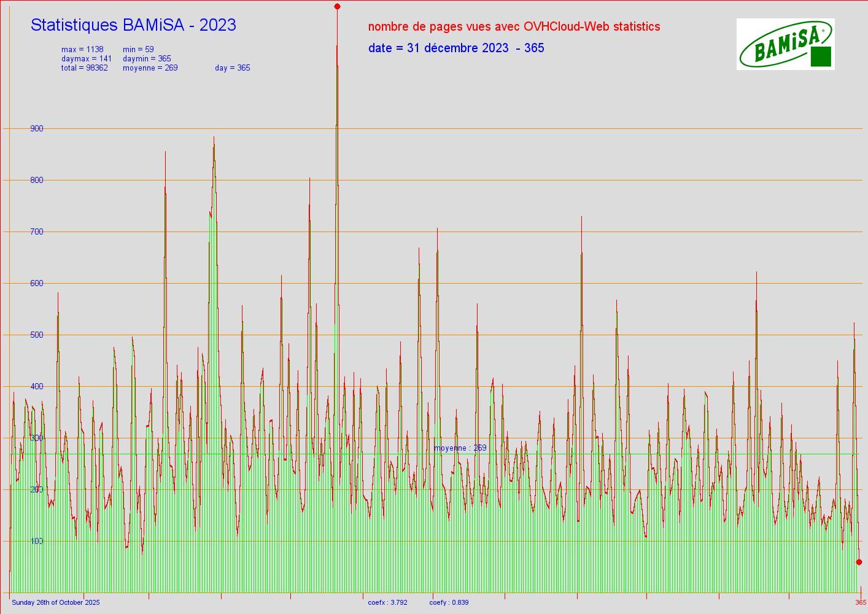Select the 'coefx : 3.792' value
Viewport: 868px width, 614px height.
tap(387, 602)
